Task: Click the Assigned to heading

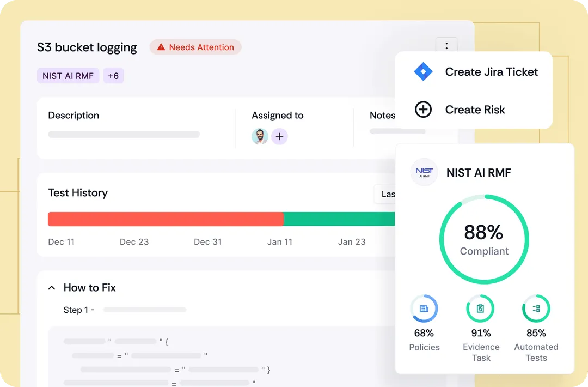Action: tap(278, 115)
